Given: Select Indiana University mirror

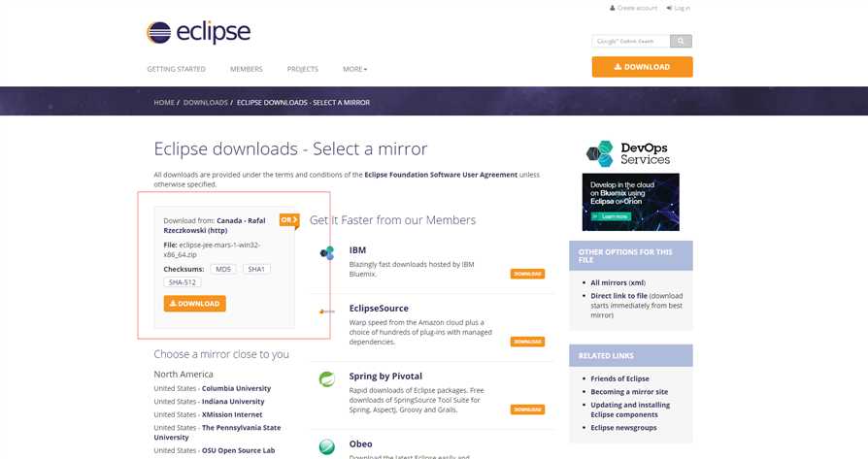Looking at the screenshot, I should tap(233, 402).
